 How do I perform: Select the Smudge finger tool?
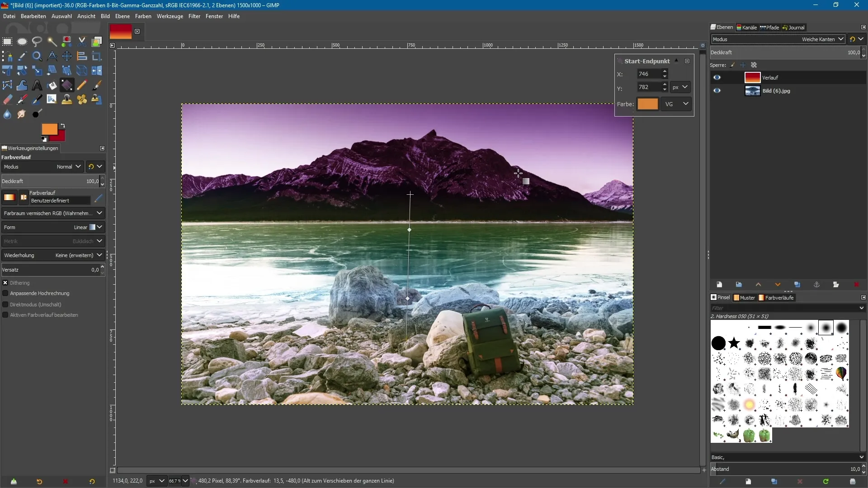pyautogui.click(x=21, y=114)
